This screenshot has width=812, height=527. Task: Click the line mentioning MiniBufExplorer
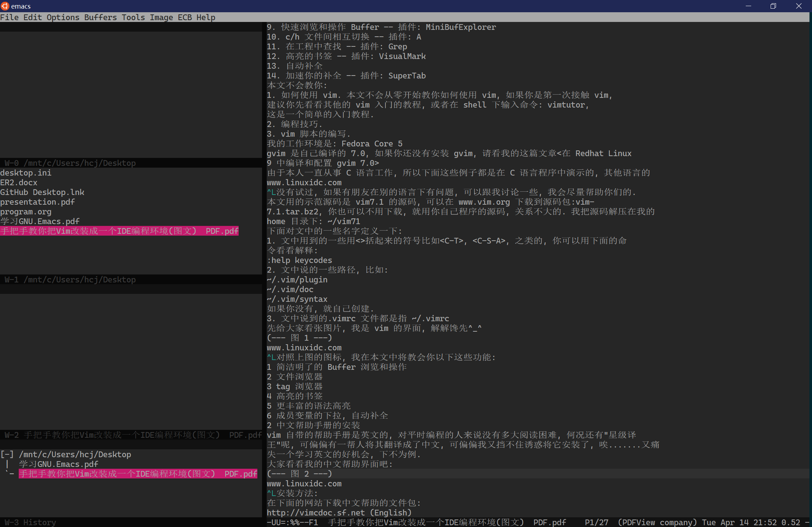click(382, 27)
